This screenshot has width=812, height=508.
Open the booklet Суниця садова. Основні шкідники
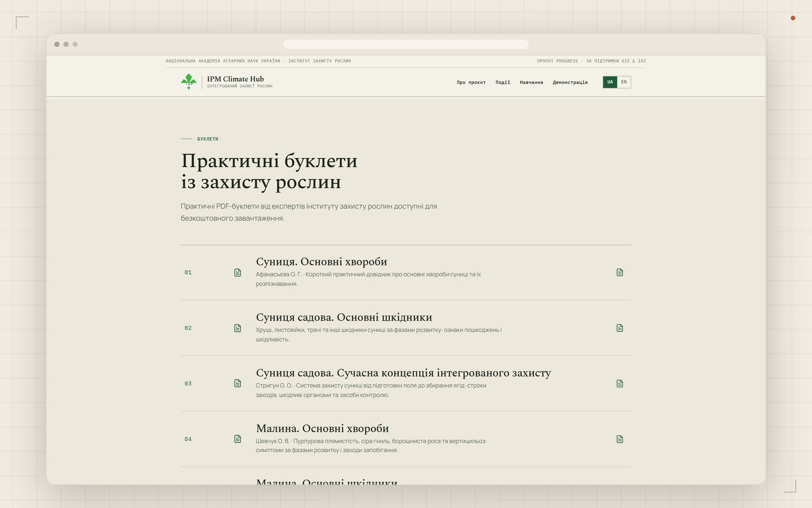coord(344,317)
